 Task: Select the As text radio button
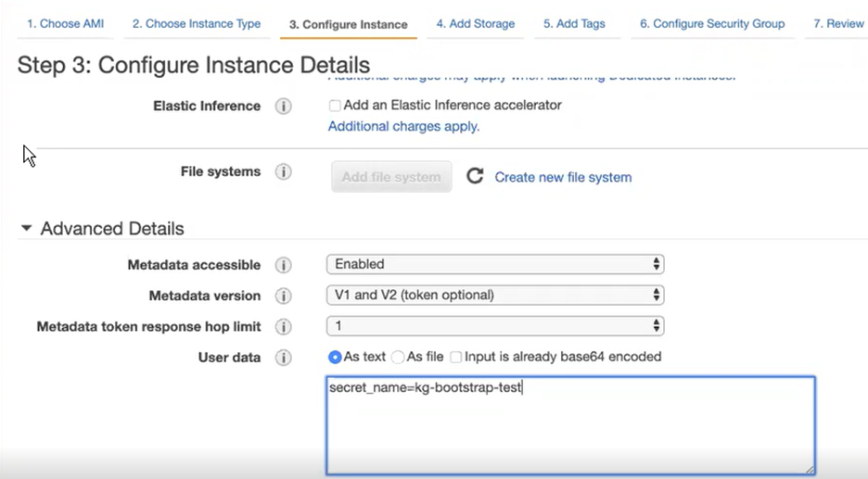pos(335,357)
